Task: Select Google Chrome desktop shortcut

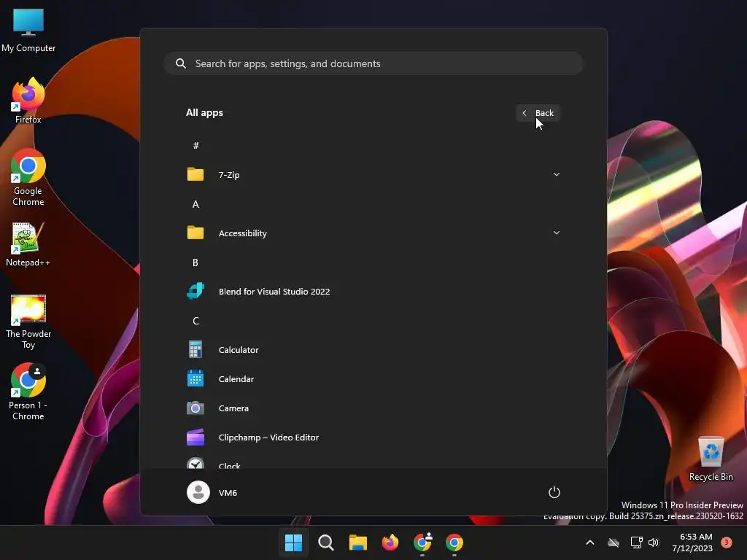Action: 28,178
